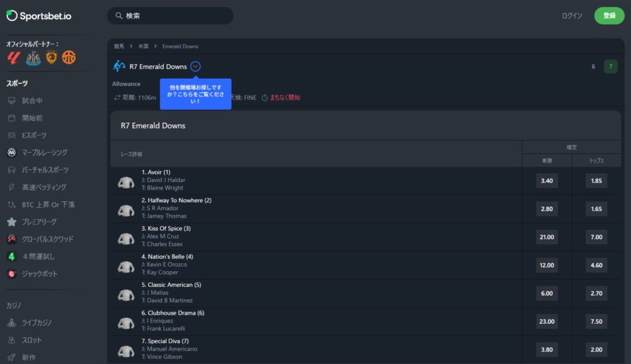Screen dimensions: 631x364
Task: Click horse name "1. Avoir (1)"
Action: pos(156,172)
